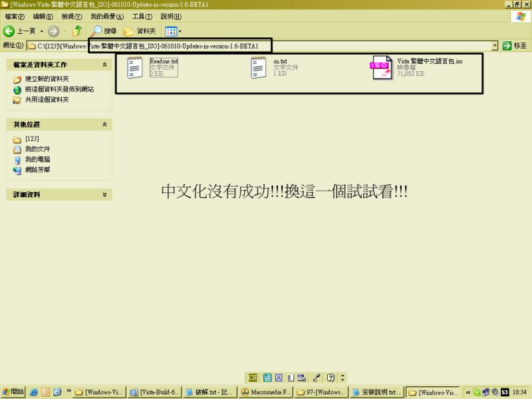Image resolution: width=532 pixels, height=399 pixels.
Task: Open the Views dropdown arrow
Action: [180, 31]
